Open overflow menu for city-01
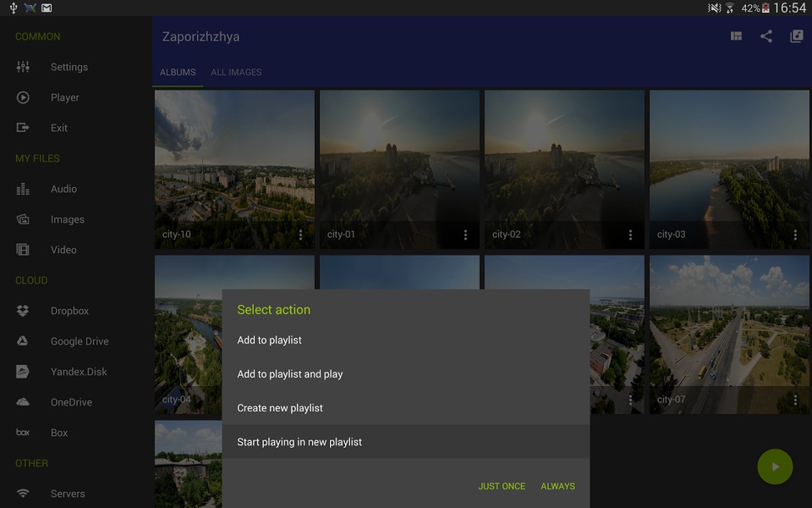 click(x=465, y=235)
